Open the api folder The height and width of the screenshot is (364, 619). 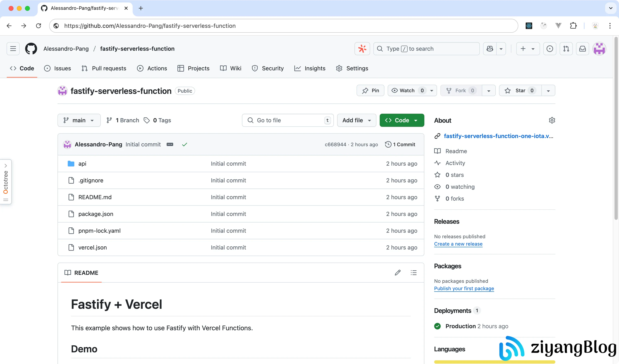pos(82,164)
